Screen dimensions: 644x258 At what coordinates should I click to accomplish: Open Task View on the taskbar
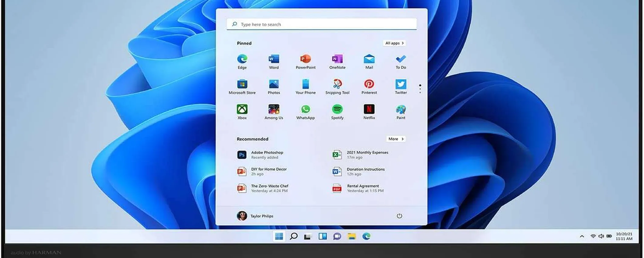308,236
